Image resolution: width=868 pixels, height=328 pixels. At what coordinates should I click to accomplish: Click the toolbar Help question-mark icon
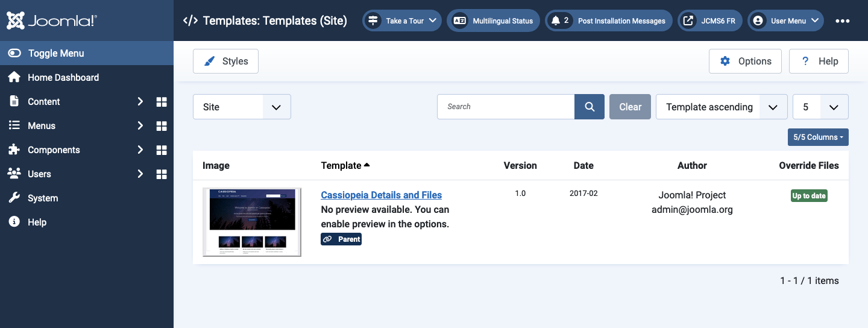pos(805,61)
